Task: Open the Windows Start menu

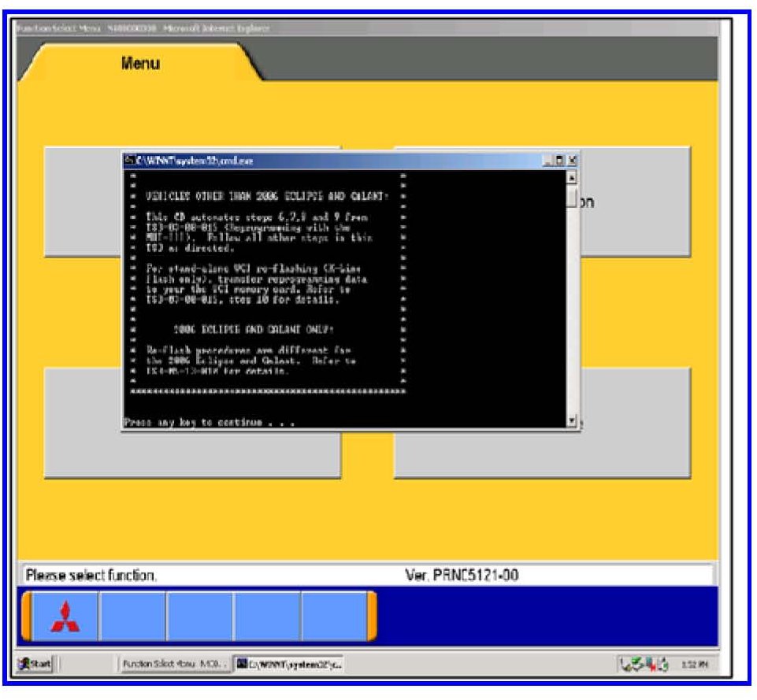Action: (35, 665)
